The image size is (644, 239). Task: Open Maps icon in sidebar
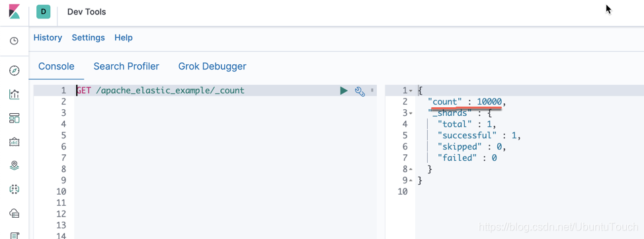[14, 166]
